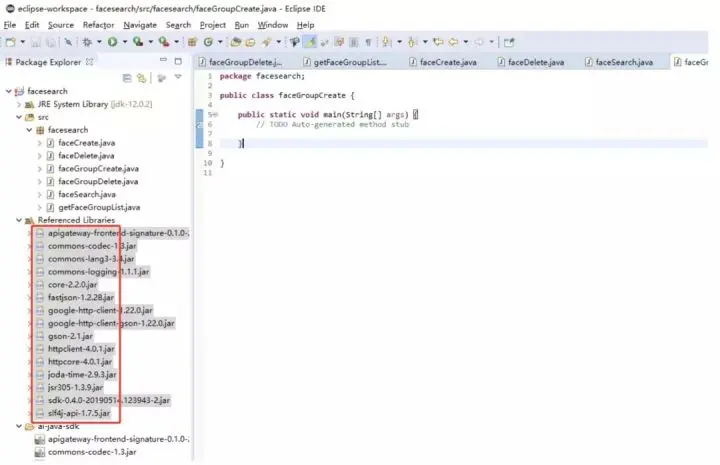
Task: Fold the main method at line 5
Action: [x=216, y=115]
